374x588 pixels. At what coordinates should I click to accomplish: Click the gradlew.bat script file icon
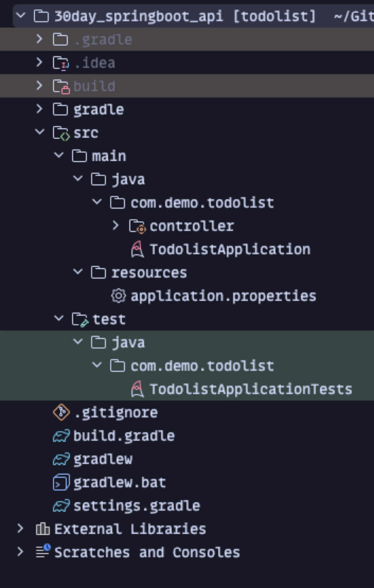(61, 482)
